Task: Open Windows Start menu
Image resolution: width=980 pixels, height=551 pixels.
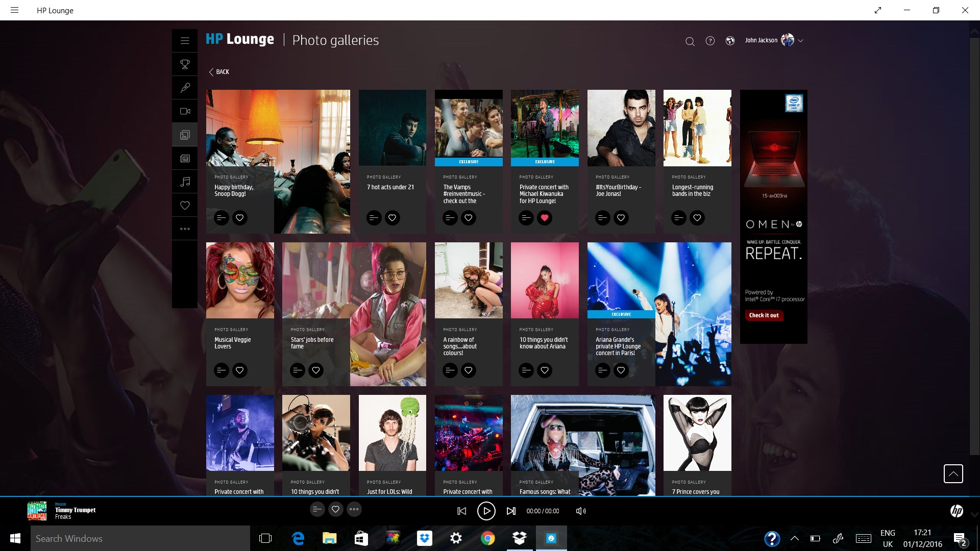Action: click(15, 538)
